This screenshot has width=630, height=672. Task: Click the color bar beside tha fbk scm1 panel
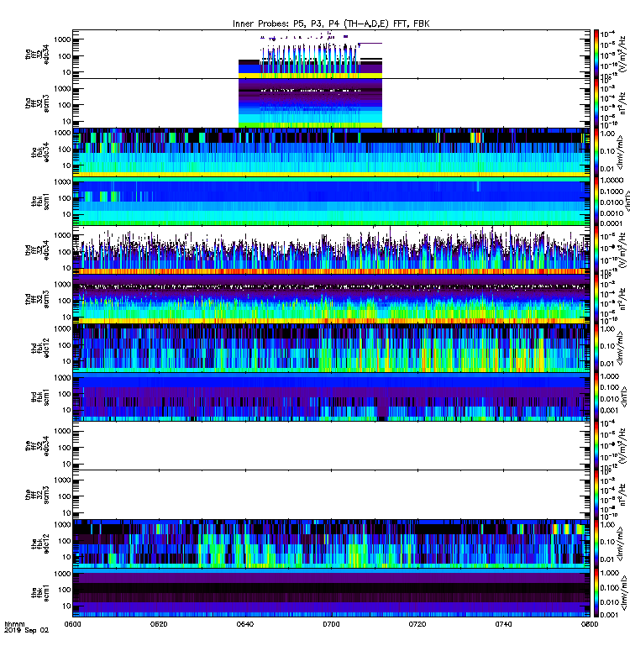[596, 202]
